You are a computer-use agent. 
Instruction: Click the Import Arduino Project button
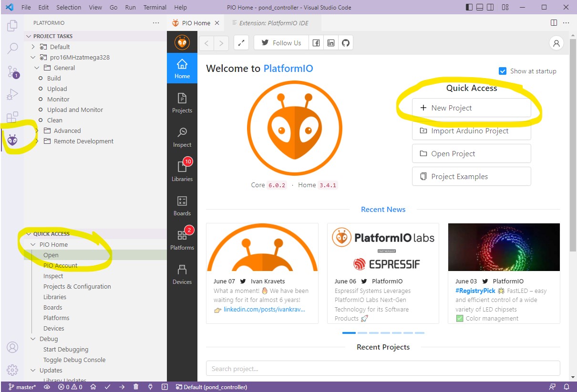471,131
